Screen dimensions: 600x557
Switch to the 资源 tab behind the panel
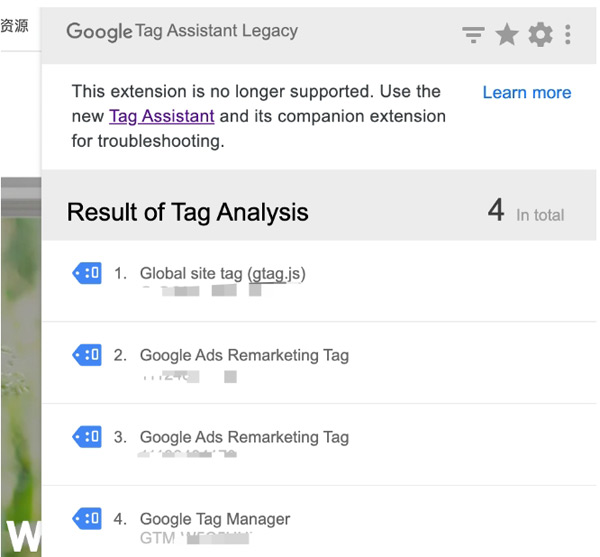click(x=14, y=25)
